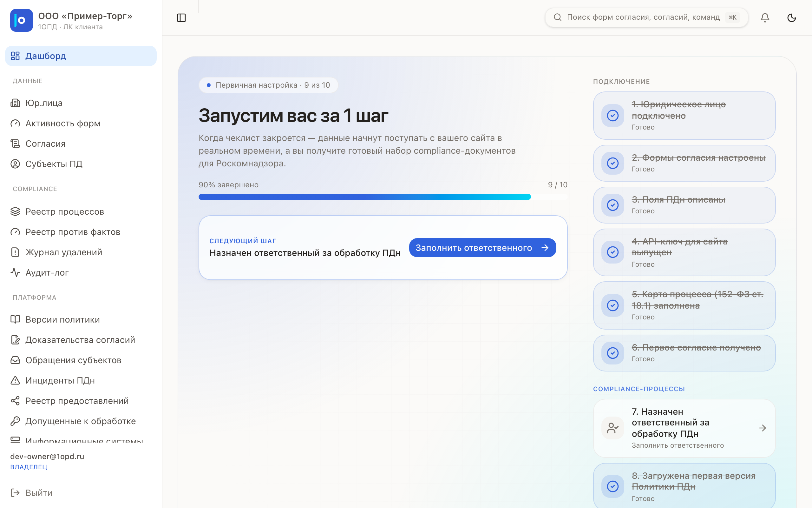
Task: Open step 1 Юридическое лицо подключено
Action: [x=684, y=116]
